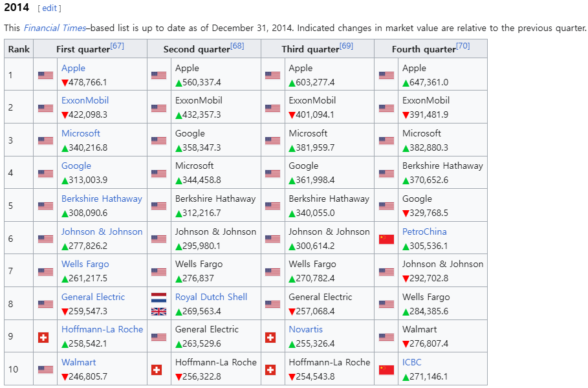Select the 2014 section heading
The width and height of the screenshot is (588, 388).
coord(17,8)
